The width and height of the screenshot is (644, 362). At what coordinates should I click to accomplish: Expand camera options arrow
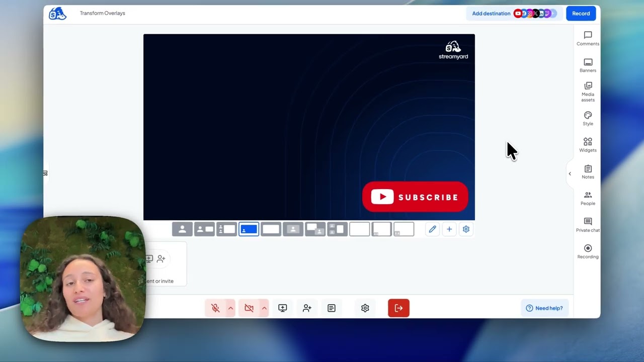point(264,308)
